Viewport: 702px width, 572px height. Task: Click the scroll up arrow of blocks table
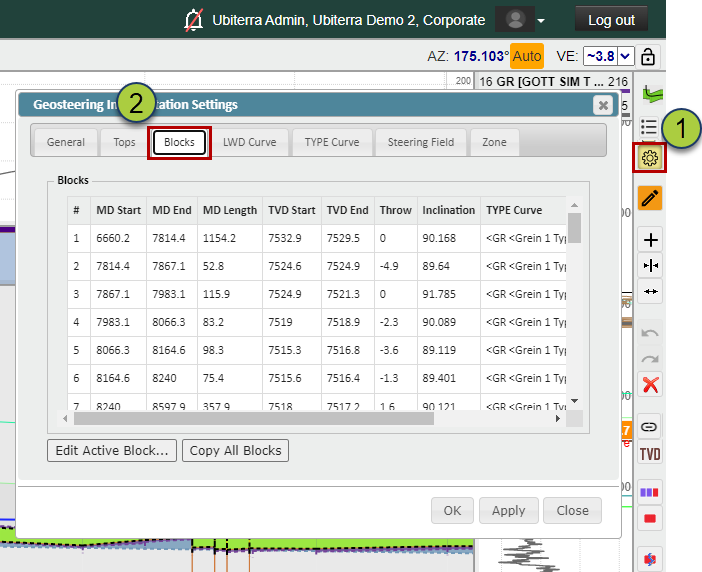pos(574,205)
